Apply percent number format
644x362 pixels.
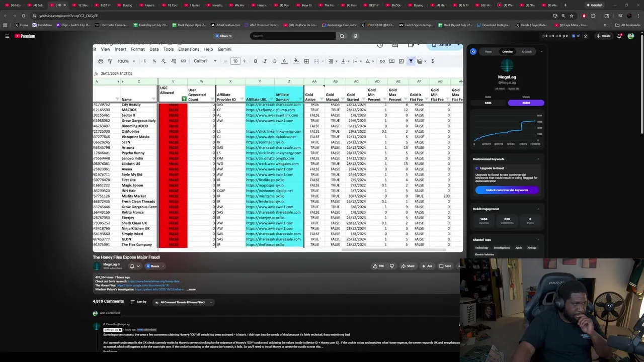pyautogui.click(x=154, y=61)
